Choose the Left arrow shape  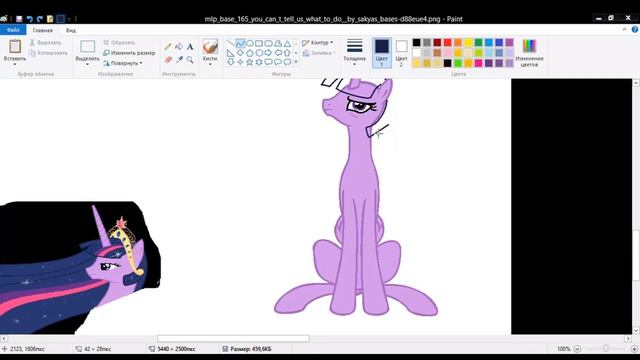pyautogui.click(x=278, y=53)
